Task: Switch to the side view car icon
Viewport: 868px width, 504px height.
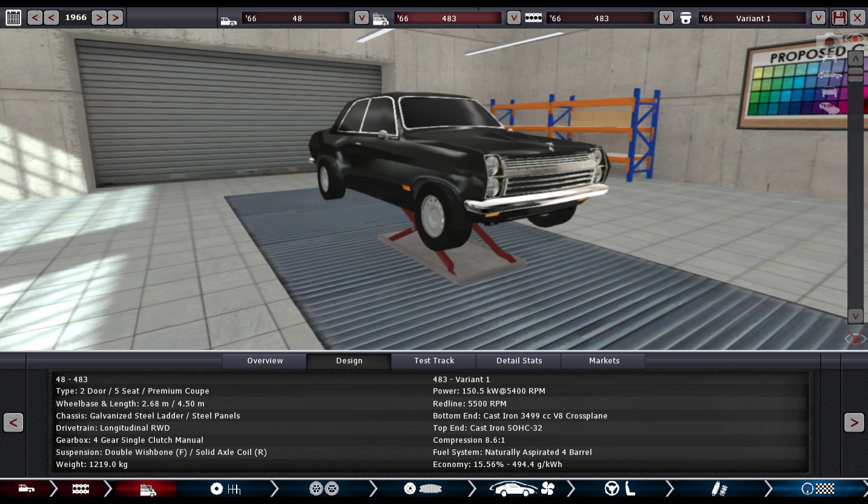Action: (x=829, y=76)
